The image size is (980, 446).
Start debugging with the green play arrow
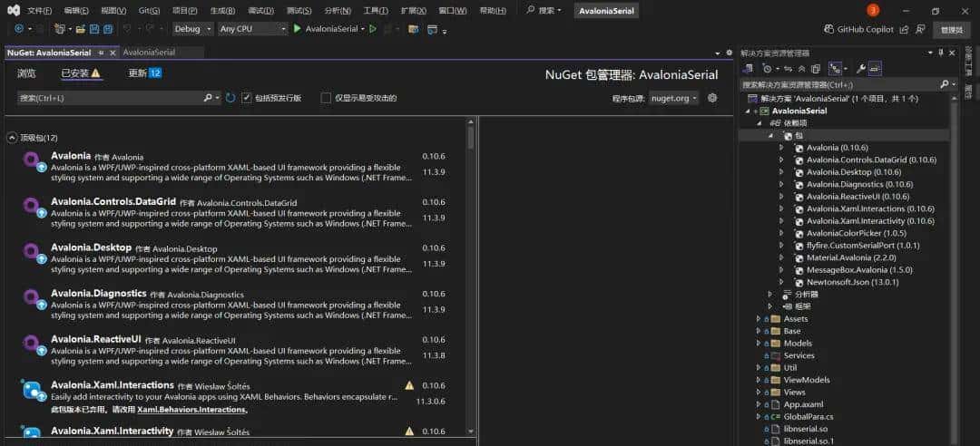(x=298, y=29)
